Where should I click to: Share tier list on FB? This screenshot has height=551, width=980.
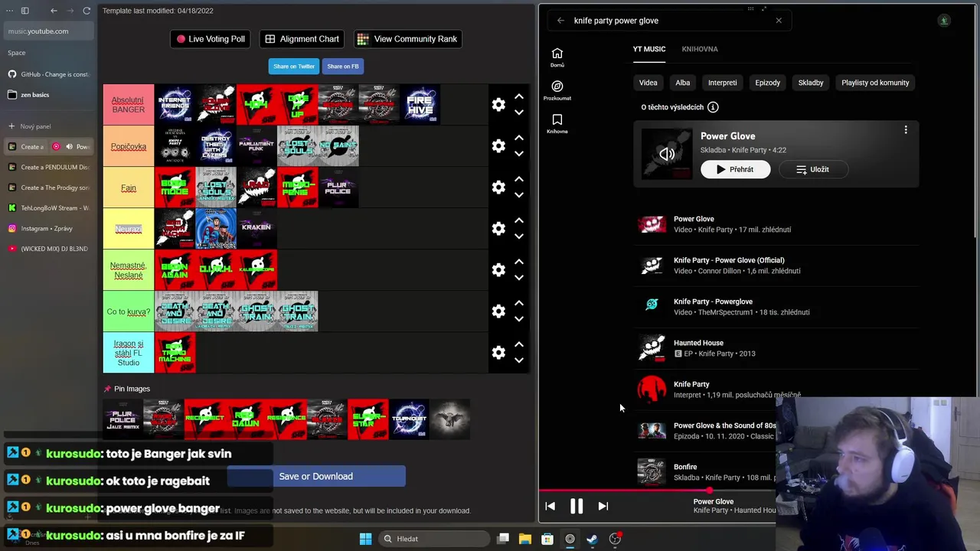[343, 67]
